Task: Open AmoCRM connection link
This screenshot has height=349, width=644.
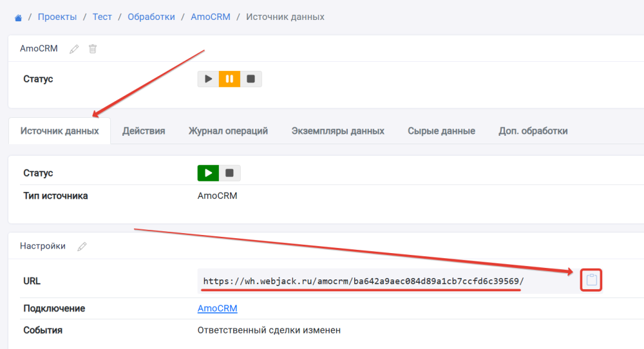Action: pos(217,308)
